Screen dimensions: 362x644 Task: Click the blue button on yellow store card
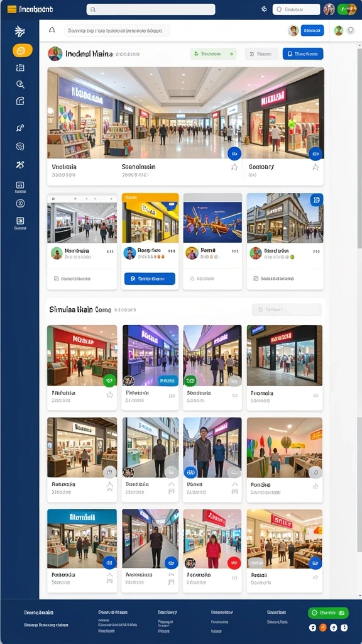pos(150,279)
